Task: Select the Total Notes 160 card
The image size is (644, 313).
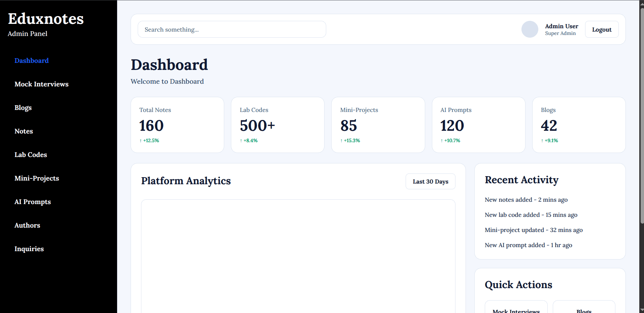Action: coord(177,125)
